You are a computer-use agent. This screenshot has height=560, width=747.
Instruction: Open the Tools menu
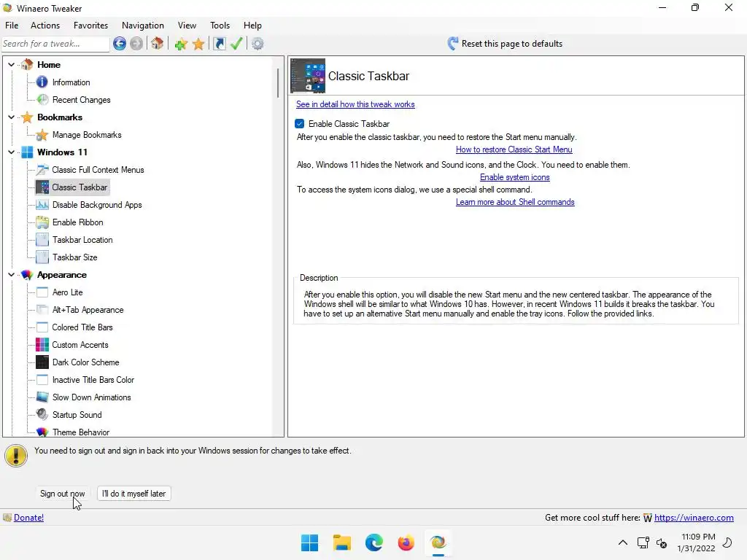coord(220,26)
